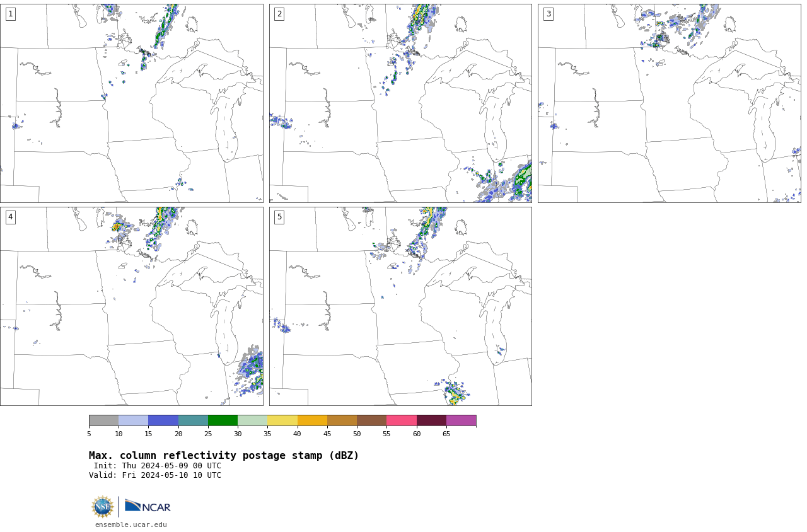
Task: Open ensemble member 4 reflectivity map
Action: (131, 306)
